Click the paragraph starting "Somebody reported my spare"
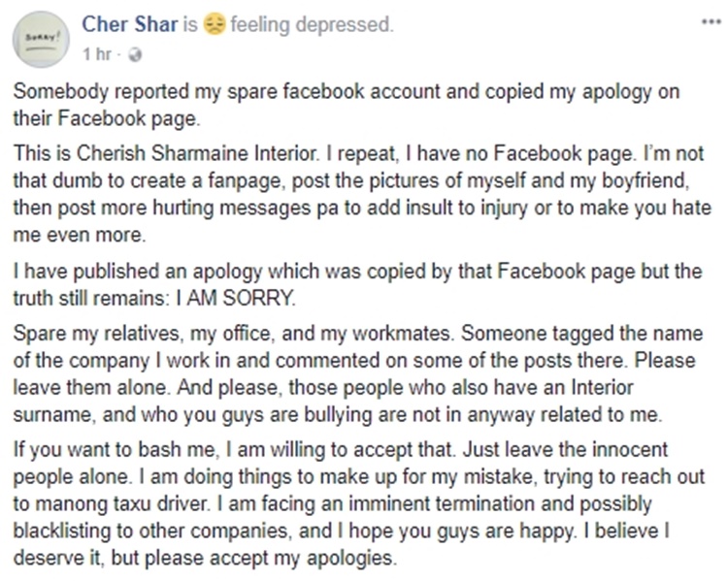728x581 pixels. pyautogui.click(x=347, y=105)
